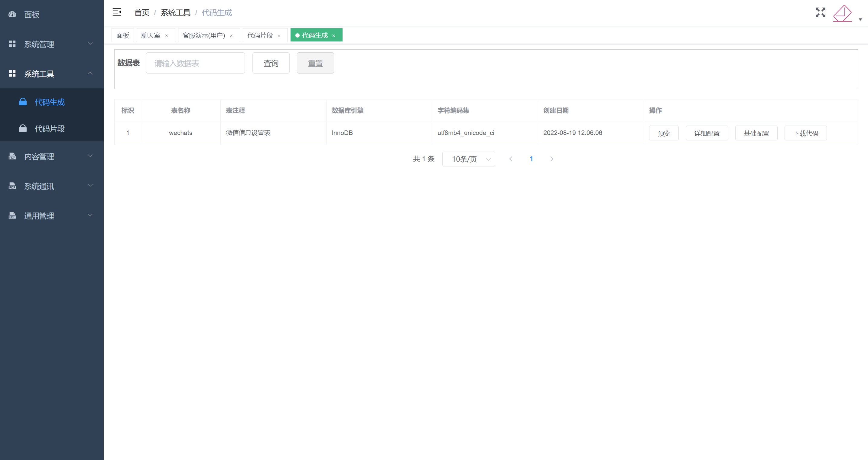Click 系统工具 in the breadcrumb
Image resolution: width=868 pixels, height=460 pixels.
click(x=176, y=12)
